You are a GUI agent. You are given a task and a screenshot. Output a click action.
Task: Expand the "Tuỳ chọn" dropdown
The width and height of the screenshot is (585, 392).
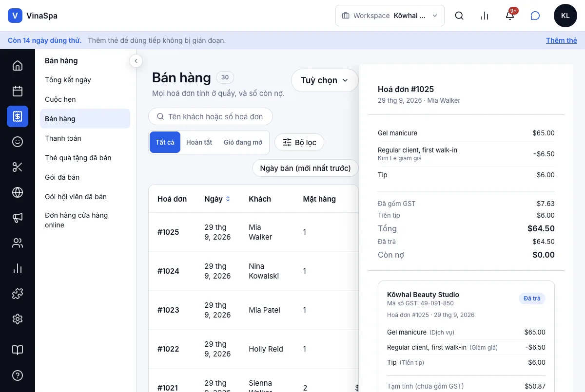coord(325,80)
